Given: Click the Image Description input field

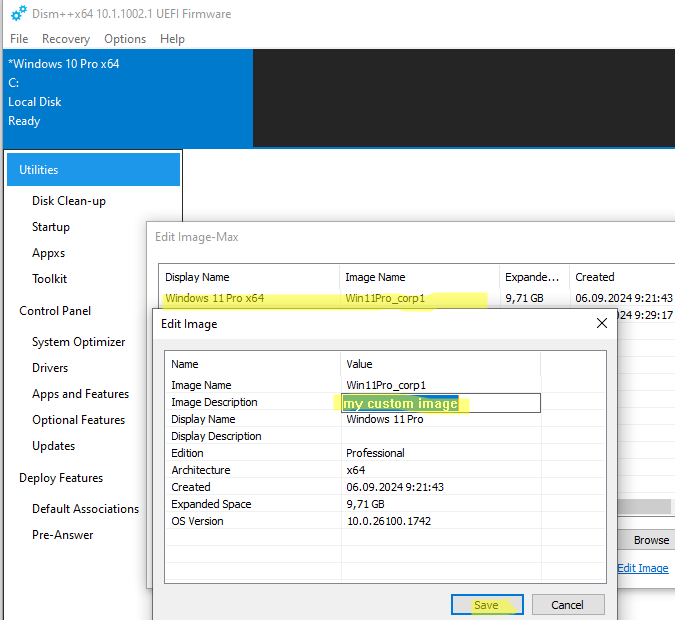Looking at the screenshot, I should pos(441,403).
